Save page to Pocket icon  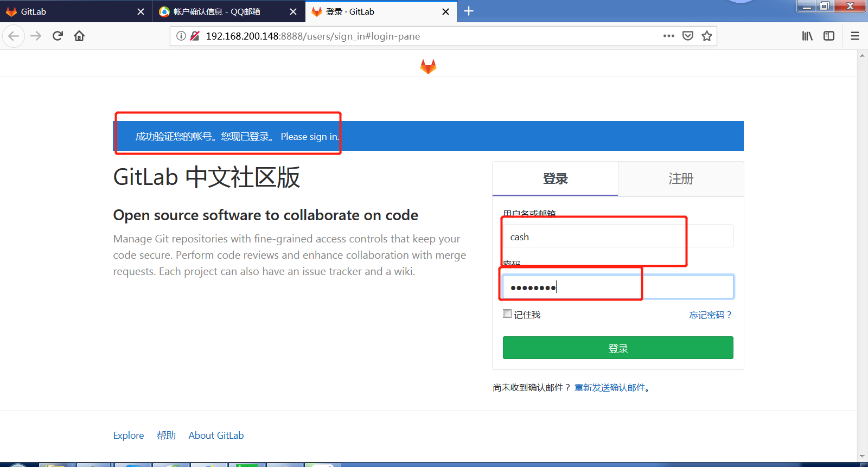tap(688, 36)
